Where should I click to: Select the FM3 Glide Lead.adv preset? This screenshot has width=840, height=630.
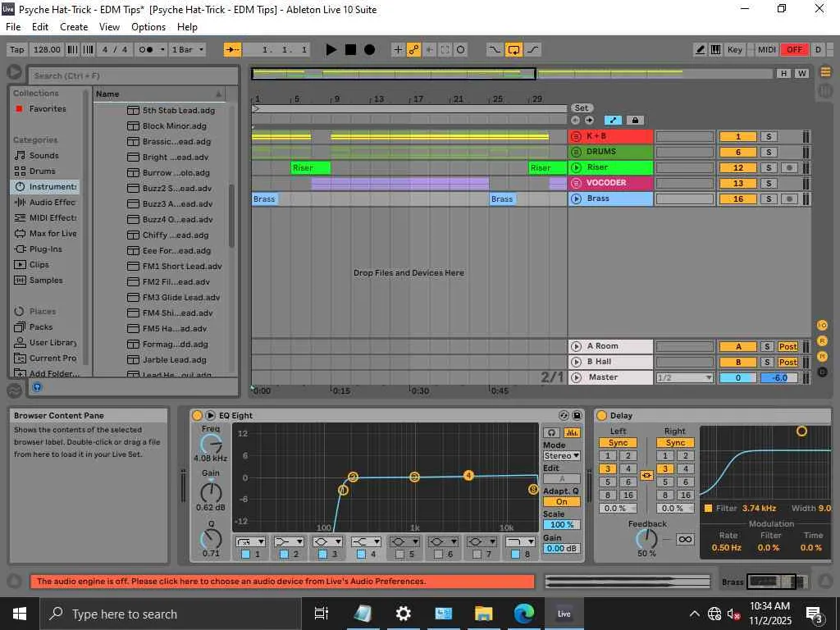181,297
